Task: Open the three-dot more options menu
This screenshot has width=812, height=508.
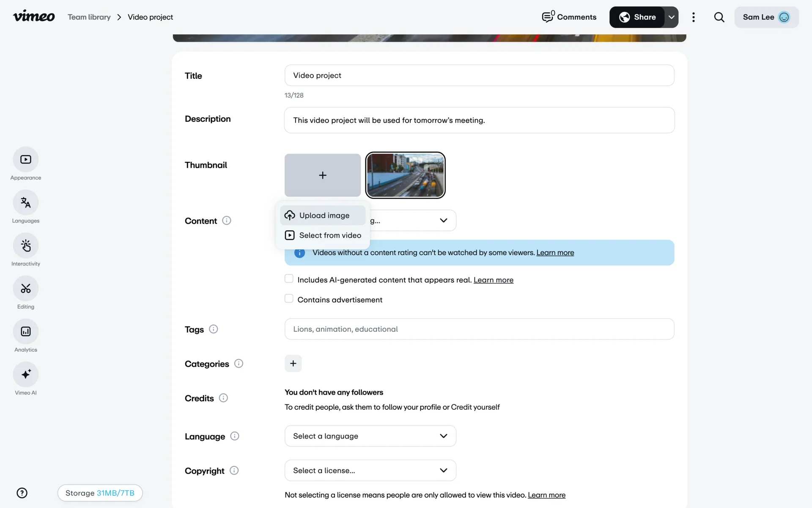Action: [693, 17]
